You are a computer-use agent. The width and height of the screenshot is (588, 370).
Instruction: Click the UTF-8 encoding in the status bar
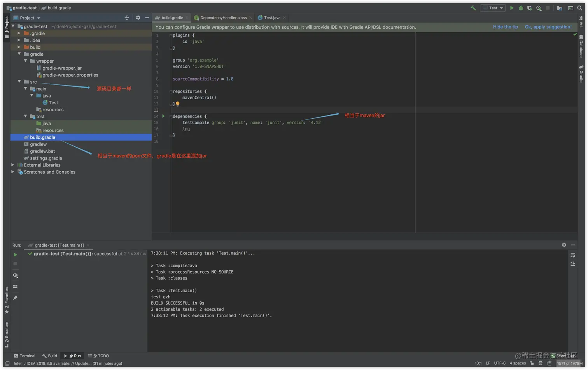(x=500, y=363)
